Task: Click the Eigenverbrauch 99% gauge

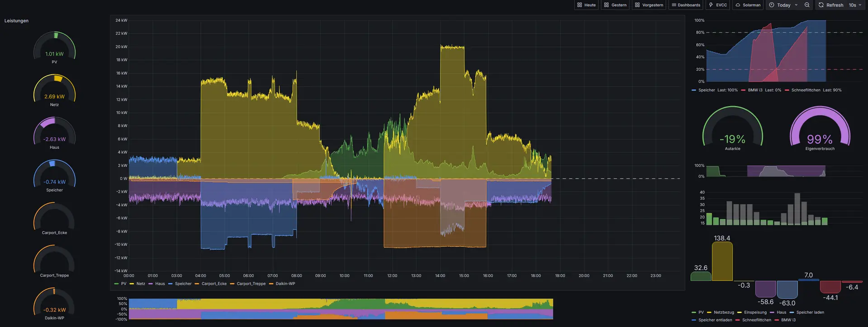Action: (x=820, y=128)
